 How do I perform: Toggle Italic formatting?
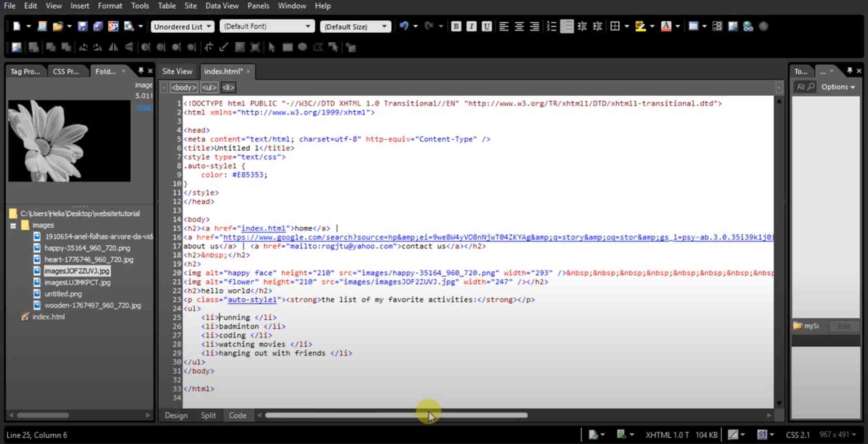click(471, 26)
